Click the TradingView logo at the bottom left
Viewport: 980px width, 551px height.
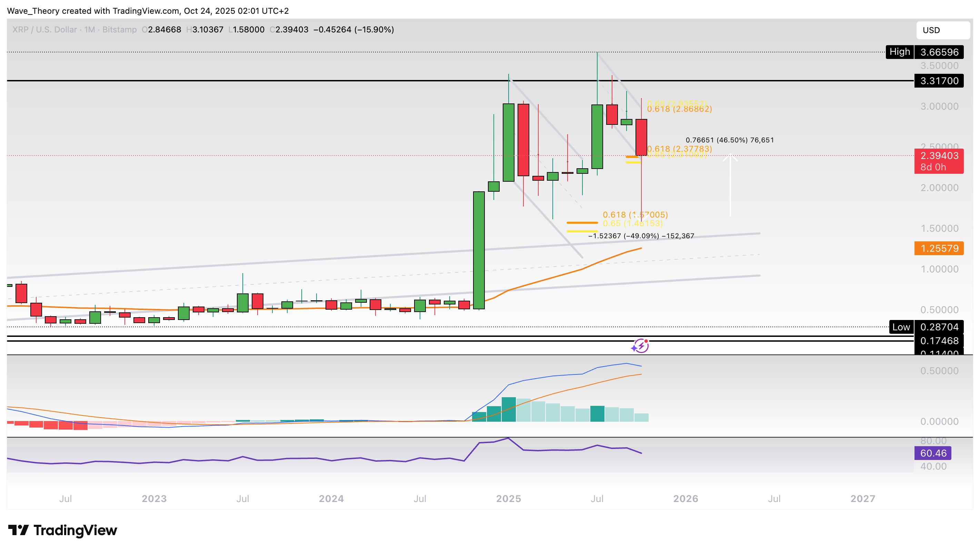click(63, 530)
